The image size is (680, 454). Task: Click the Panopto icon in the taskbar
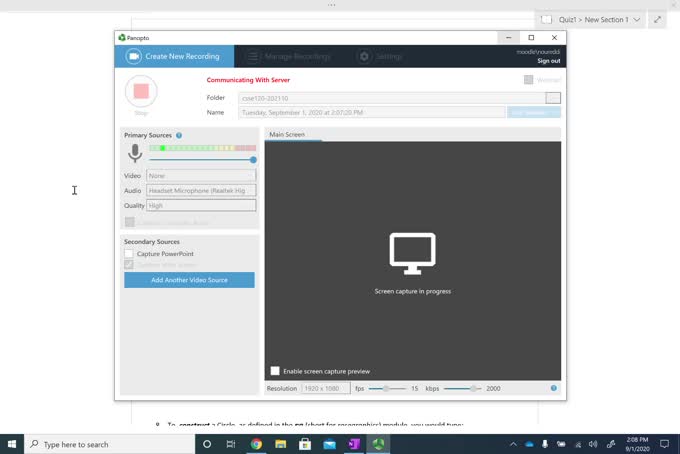click(379, 444)
